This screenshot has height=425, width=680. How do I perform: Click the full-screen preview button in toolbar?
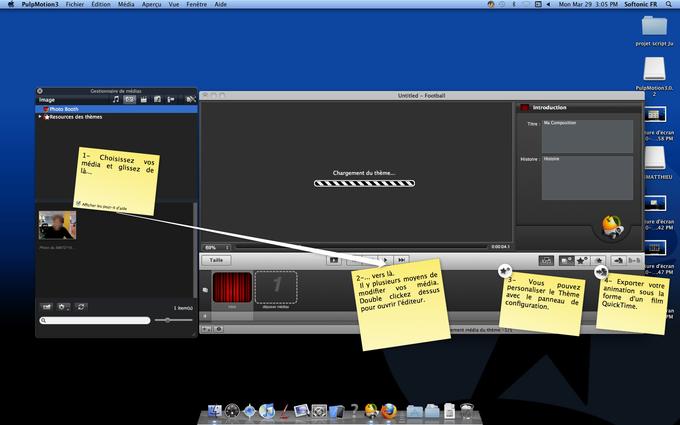click(x=333, y=260)
